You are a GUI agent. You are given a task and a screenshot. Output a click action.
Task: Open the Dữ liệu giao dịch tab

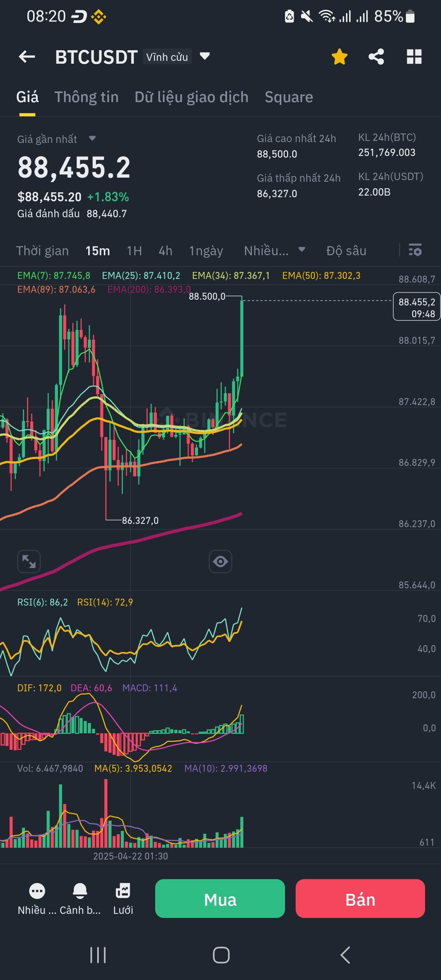click(x=192, y=97)
